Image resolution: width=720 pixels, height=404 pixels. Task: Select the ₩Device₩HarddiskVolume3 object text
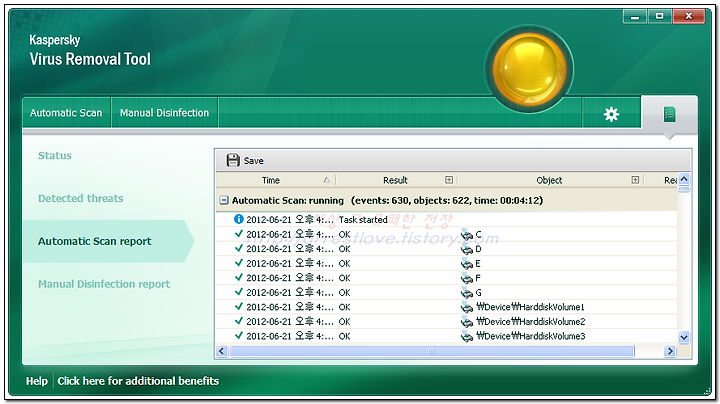(x=530, y=337)
